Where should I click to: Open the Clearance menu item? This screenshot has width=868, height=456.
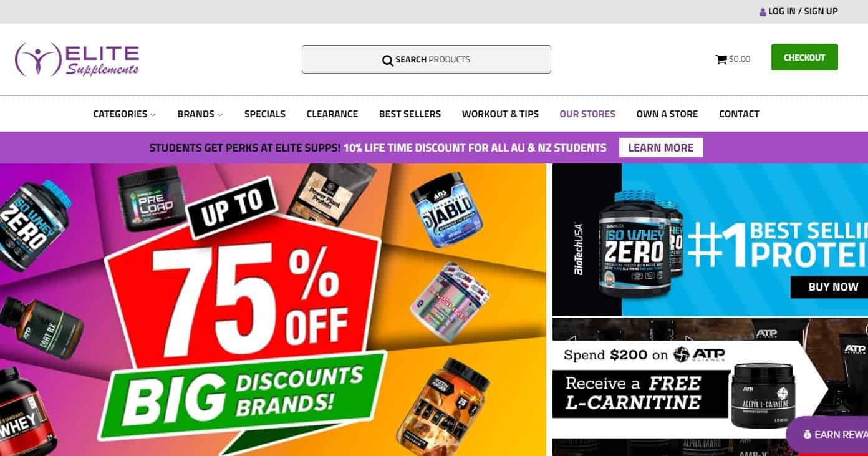(332, 114)
